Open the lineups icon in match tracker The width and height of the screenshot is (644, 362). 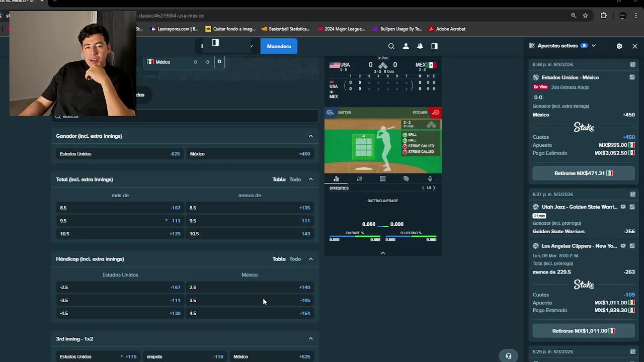click(359, 178)
